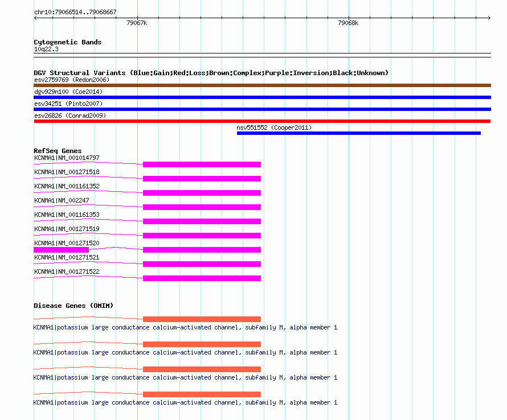507x420 pixels.
Task: Click the esv34251 (Pinto2007) label
Action: tap(68, 104)
